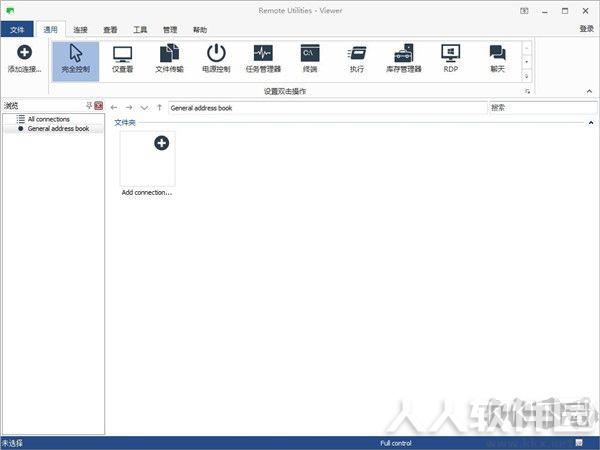This screenshot has width=600, height=450.
Task: Click the 设置双击操作 group label
Action: click(285, 91)
